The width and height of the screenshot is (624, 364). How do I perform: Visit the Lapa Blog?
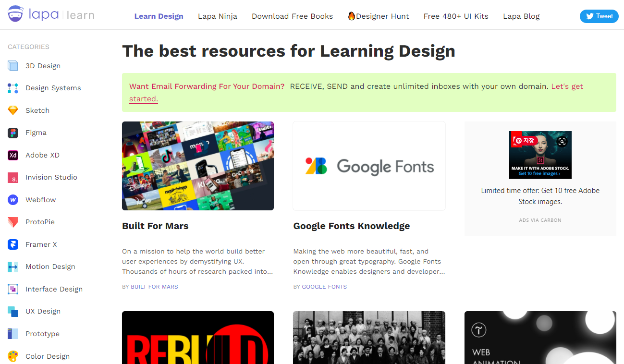click(x=521, y=16)
